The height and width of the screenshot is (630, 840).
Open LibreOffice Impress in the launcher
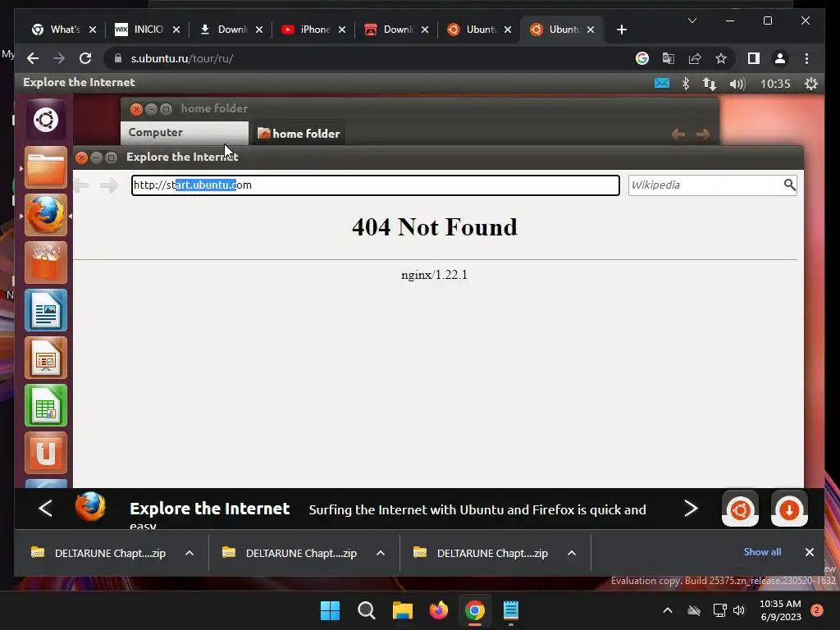point(46,358)
